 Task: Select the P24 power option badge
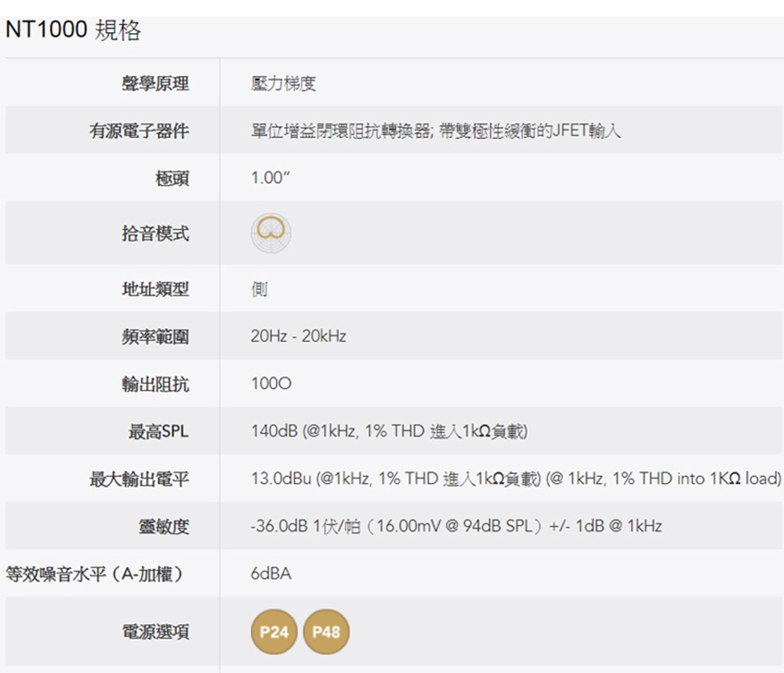274,631
